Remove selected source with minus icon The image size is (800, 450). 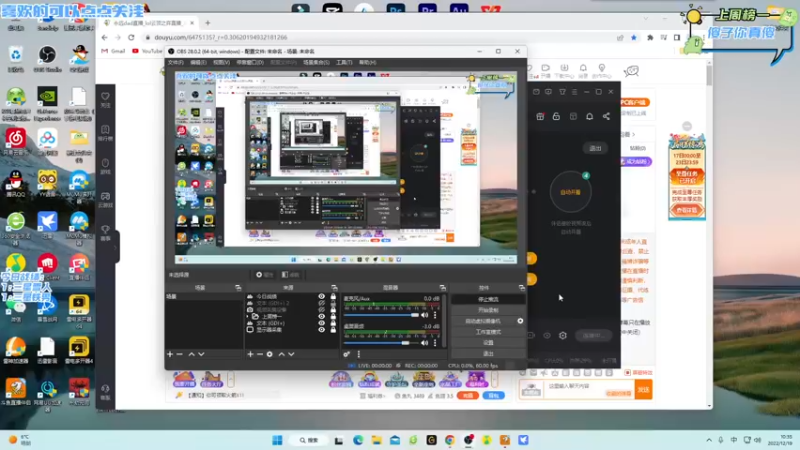point(260,354)
